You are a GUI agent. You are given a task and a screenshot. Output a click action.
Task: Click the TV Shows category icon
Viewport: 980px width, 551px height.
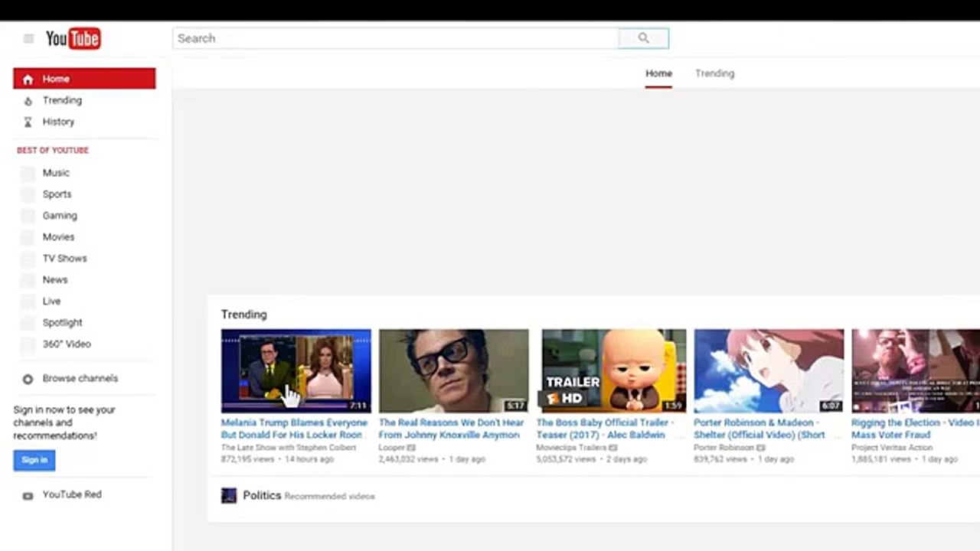[28, 259]
